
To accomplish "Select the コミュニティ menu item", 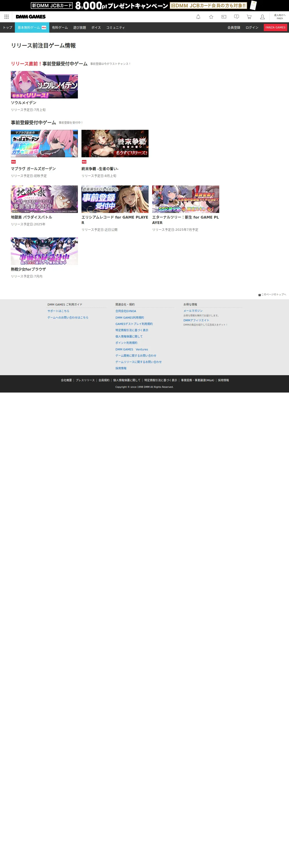I will click(116, 28).
